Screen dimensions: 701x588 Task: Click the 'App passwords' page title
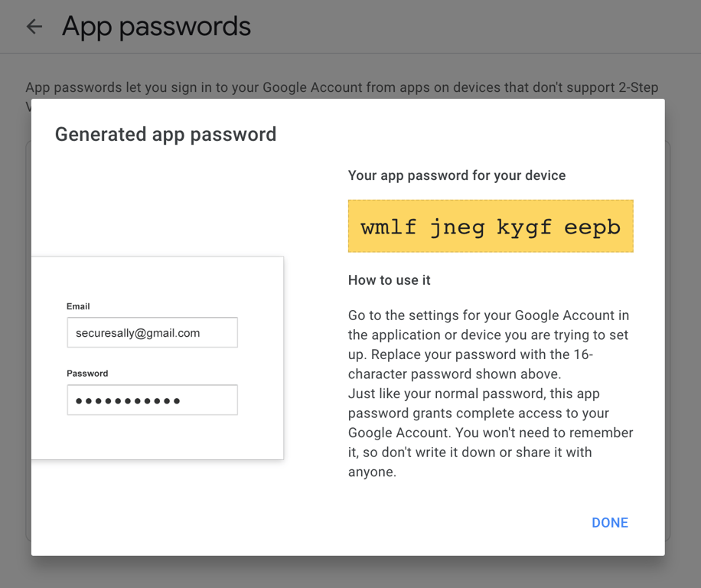click(x=156, y=27)
